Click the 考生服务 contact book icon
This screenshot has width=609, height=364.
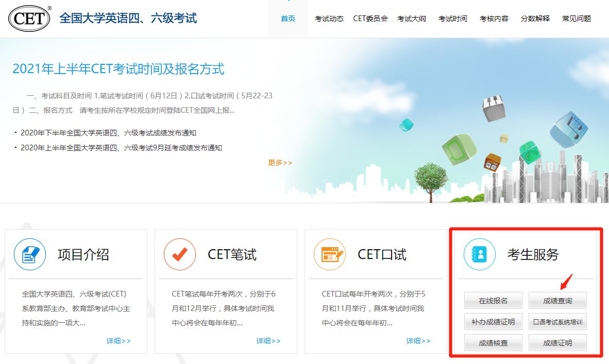click(x=480, y=254)
